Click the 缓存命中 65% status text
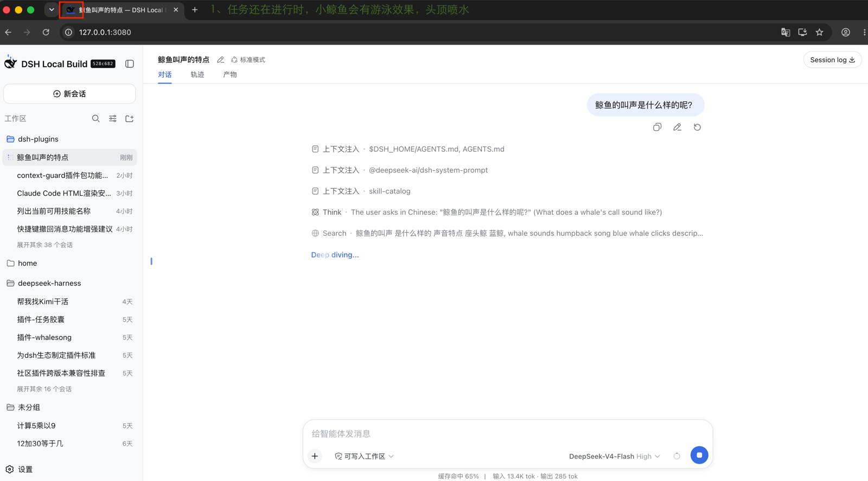The width and height of the screenshot is (868, 481). tap(458, 477)
